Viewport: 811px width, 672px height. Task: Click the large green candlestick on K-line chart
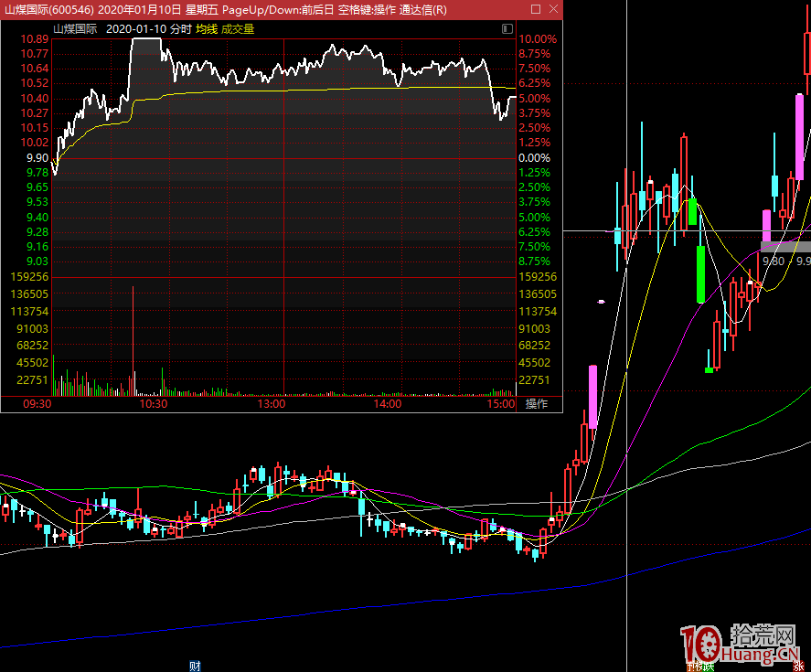click(x=700, y=273)
